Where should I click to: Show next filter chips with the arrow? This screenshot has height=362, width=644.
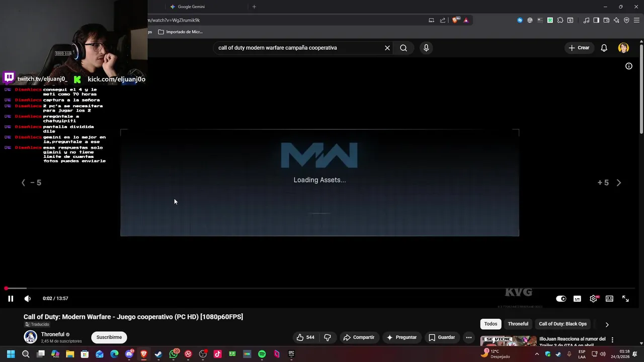pos(607,324)
